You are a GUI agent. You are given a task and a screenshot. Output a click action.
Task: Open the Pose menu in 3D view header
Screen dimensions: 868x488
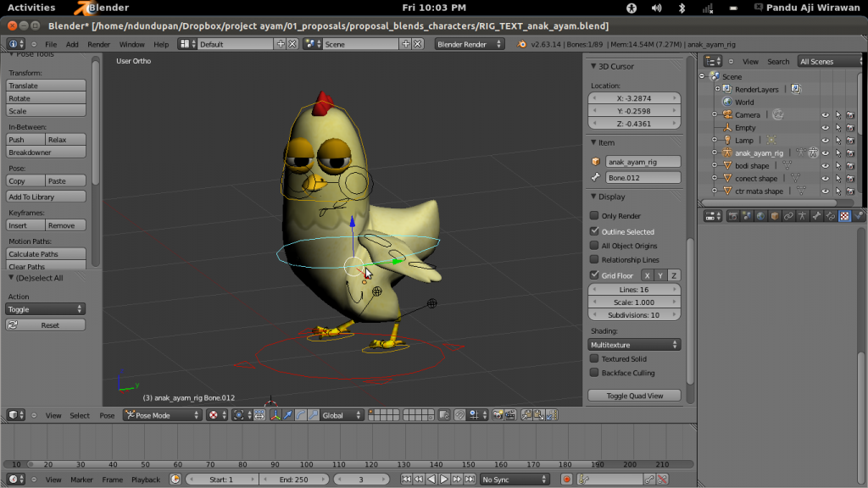click(x=107, y=415)
